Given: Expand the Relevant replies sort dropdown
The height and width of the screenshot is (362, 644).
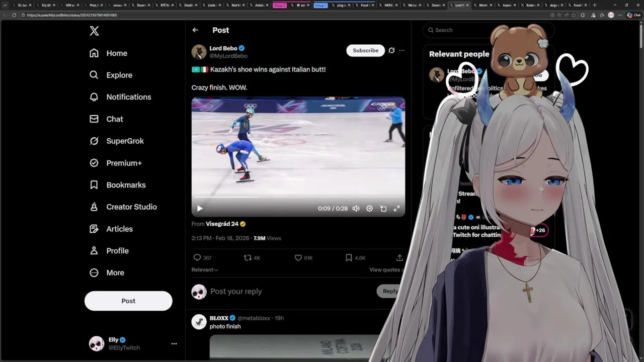Looking at the screenshot, I should (x=205, y=270).
